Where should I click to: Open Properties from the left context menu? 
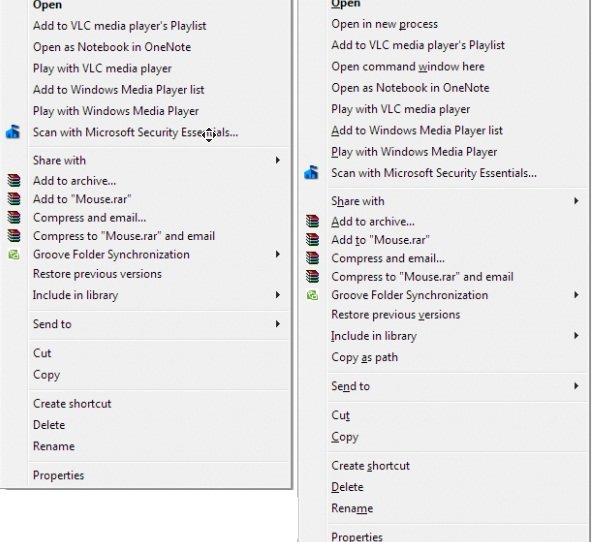58,475
